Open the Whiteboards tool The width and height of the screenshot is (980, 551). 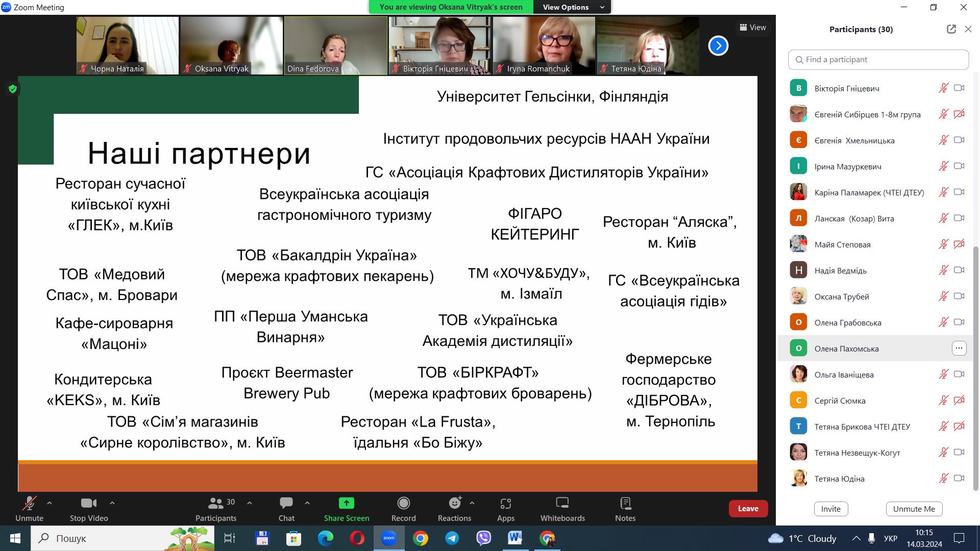tap(562, 509)
